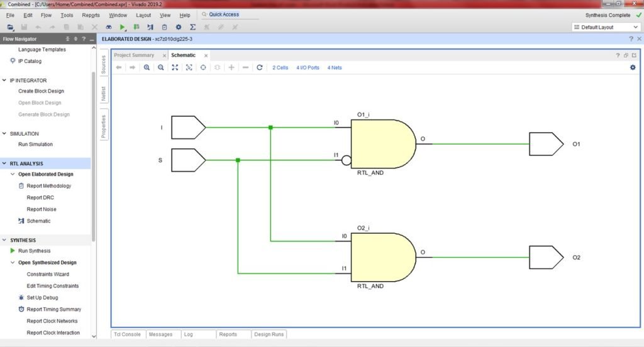
Task: Open the vertical Properties side tab
Action: [x=104, y=126]
